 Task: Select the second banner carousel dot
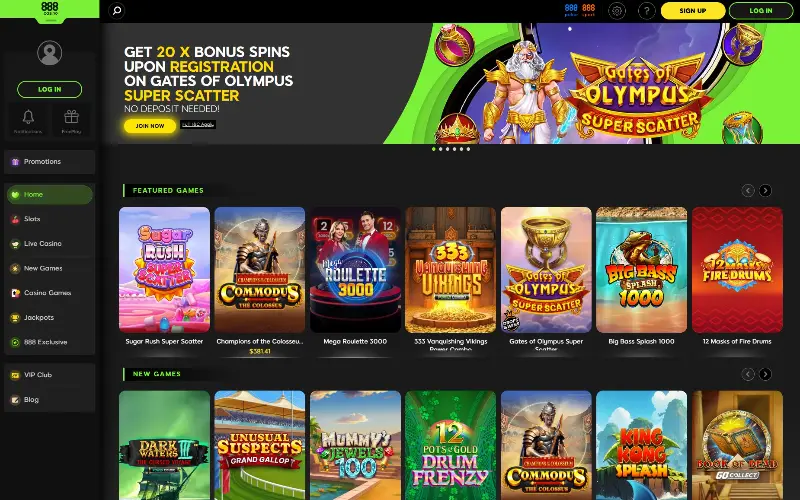pos(441,149)
